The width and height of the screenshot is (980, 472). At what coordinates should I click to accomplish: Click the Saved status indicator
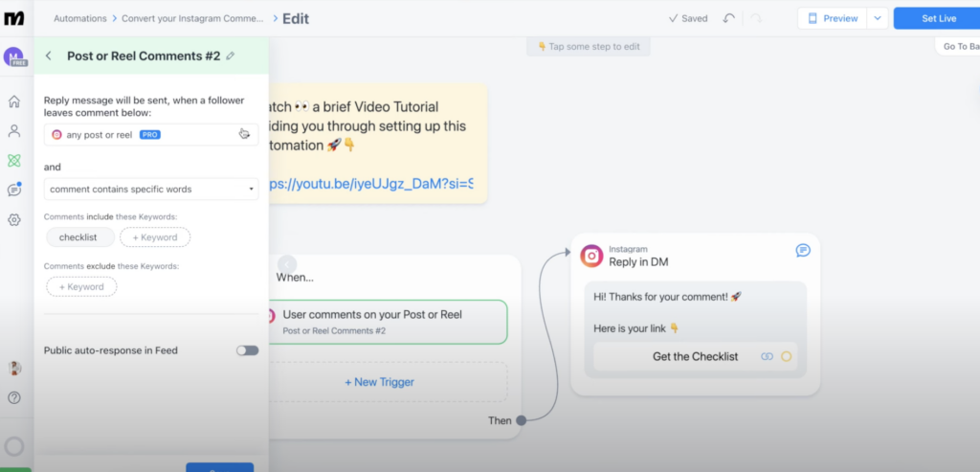[687, 18]
